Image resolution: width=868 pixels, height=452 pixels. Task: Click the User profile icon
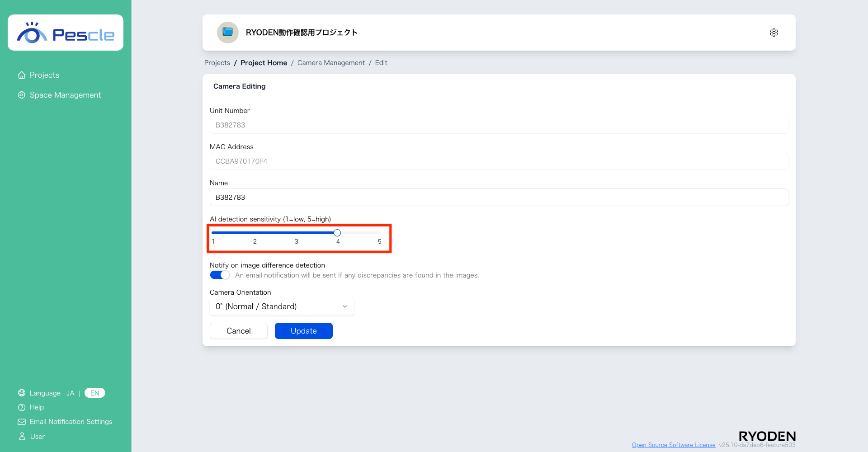(22, 437)
